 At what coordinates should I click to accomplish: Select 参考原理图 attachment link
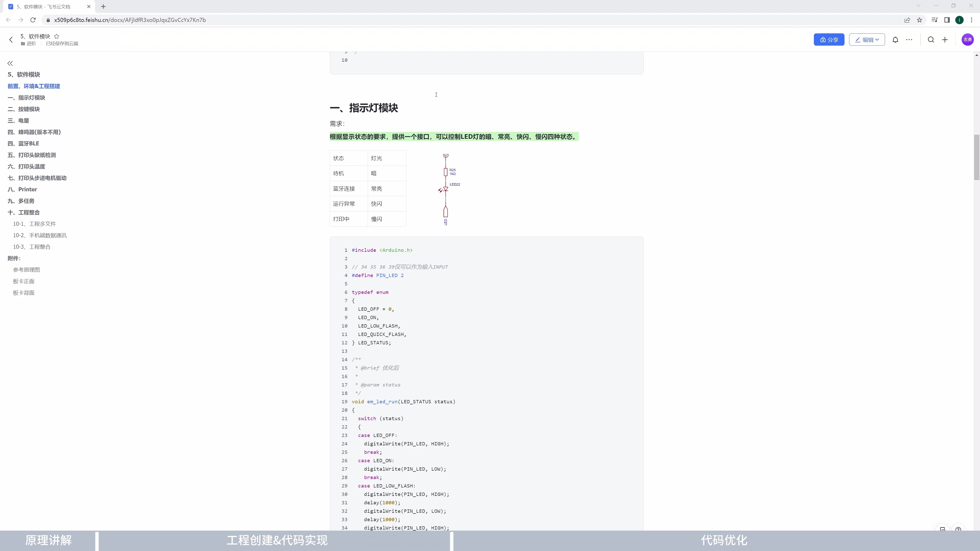[x=26, y=270]
